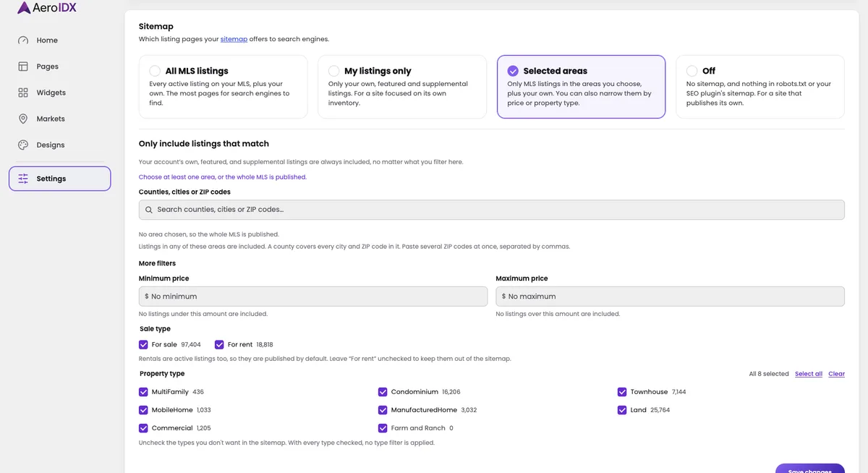Viewport: 868px width, 473px height.
Task: Click the Widgets grid icon
Action: coord(23,93)
